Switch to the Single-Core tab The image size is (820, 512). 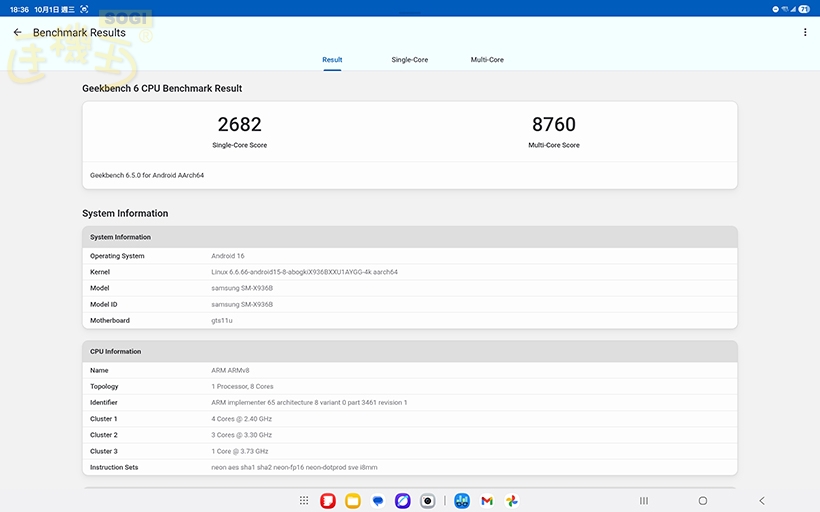coord(409,60)
